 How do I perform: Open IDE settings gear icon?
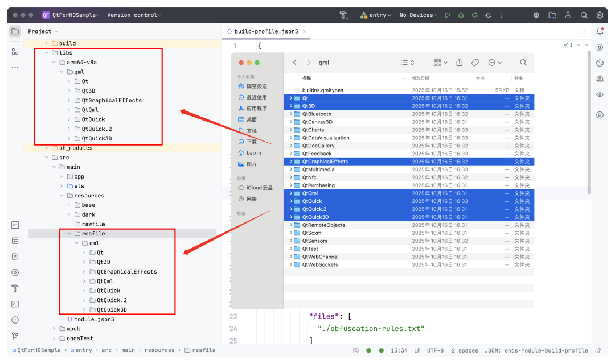(x=600, y=15)
